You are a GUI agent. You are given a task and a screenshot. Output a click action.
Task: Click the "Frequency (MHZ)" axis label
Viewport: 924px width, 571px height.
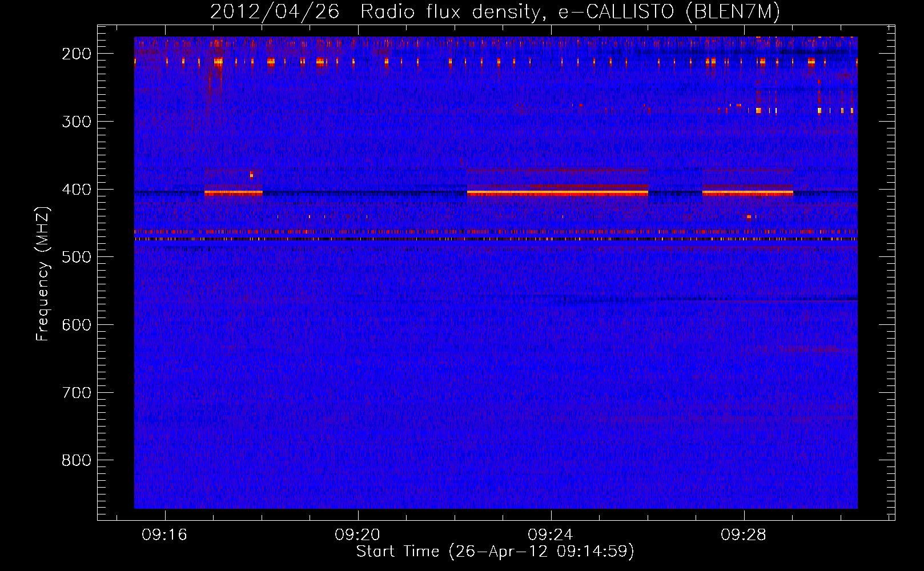(x=43, y=274)
